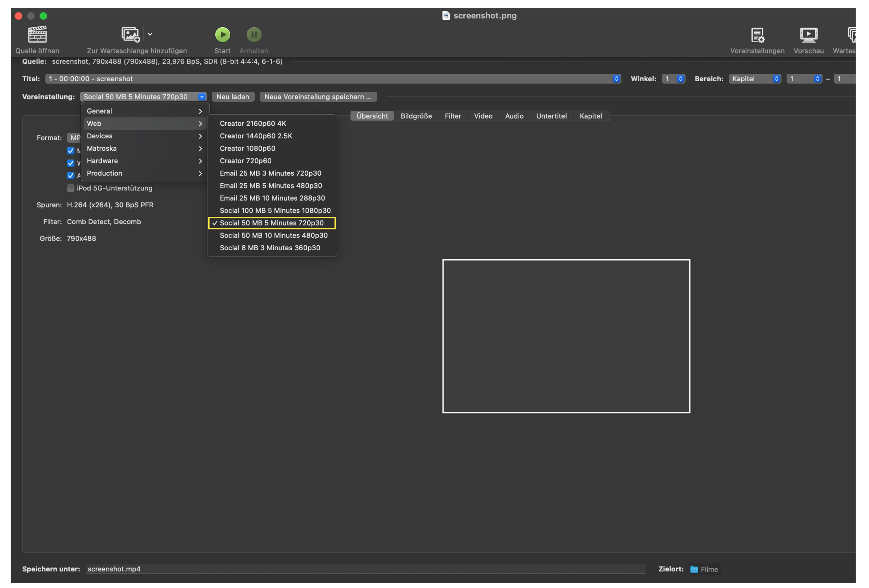This screenshot has width=869, height=588.
Task: Click the Anhalten pause button
Action: tap(254, 35)
